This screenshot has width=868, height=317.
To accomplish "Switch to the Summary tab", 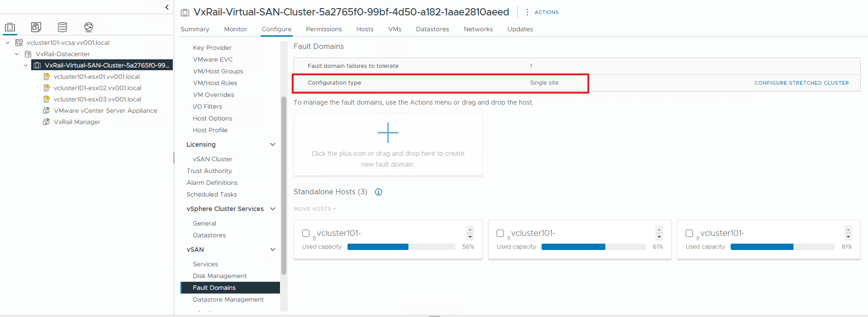I will (195, 29).
